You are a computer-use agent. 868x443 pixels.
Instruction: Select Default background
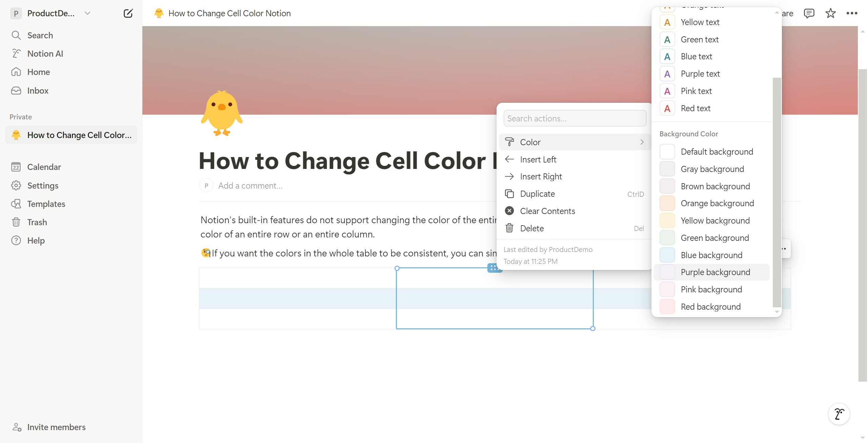(712, 152)
